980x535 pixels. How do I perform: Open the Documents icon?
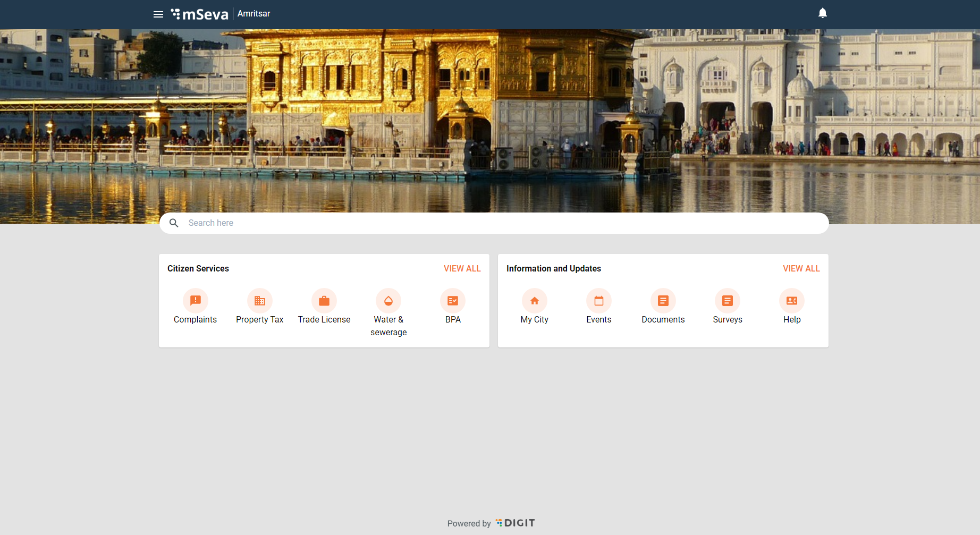pos(663,301)
